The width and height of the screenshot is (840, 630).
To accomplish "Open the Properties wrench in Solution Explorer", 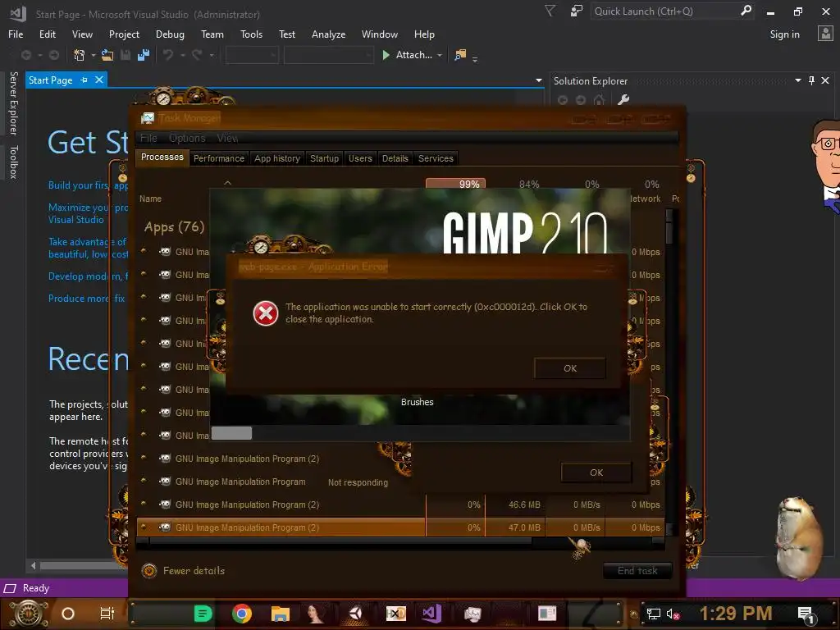I will pyautogui.click(x=623, y=99).
